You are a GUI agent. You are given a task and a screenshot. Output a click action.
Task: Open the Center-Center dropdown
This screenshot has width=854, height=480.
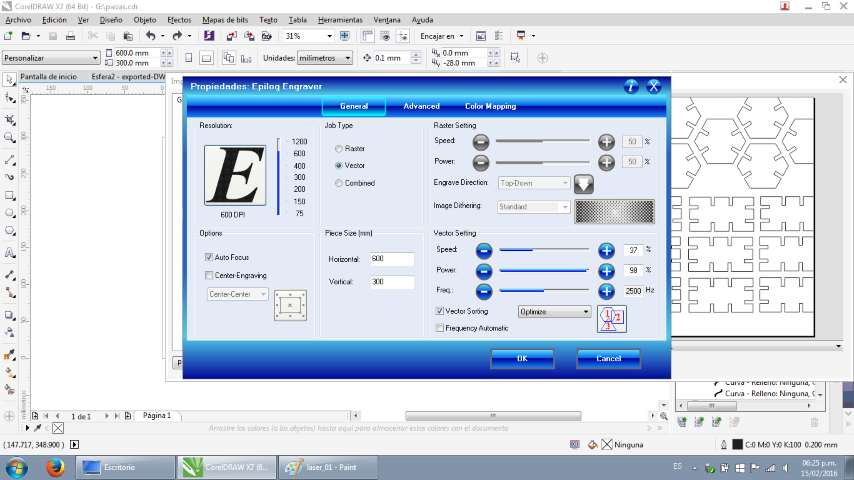pyautogui.click(x=237, y=294)
